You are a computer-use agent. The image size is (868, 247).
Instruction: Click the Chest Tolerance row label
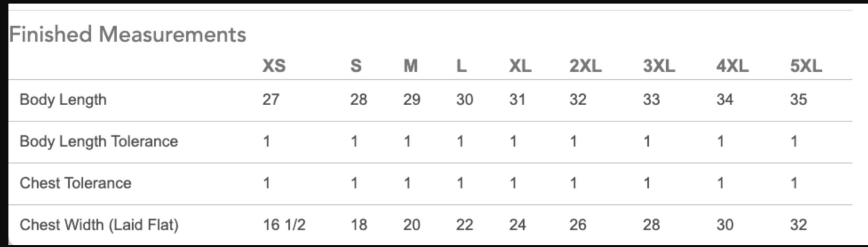(x=76, y=183)
